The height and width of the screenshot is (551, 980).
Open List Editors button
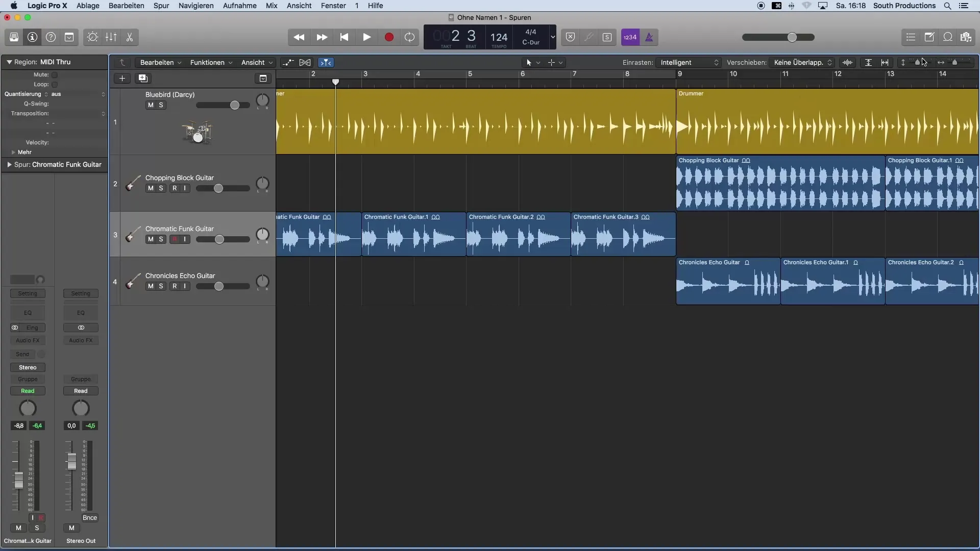tap(911, 37)
